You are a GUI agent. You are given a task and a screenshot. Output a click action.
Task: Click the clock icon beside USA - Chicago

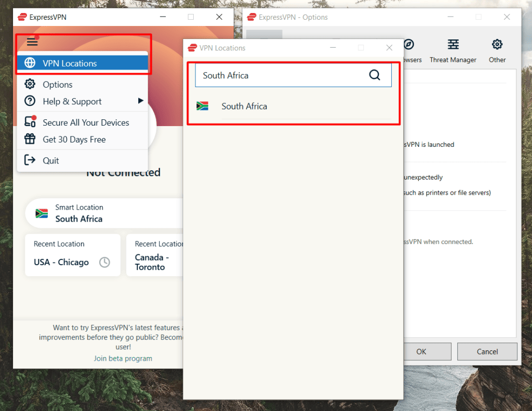tap(104, 262)
